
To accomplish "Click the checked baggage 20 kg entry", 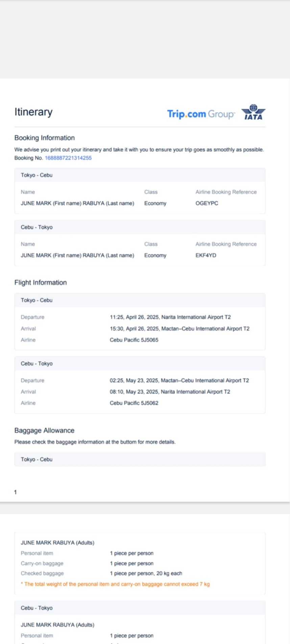I will pyautogui.click(x=146, y=573).
